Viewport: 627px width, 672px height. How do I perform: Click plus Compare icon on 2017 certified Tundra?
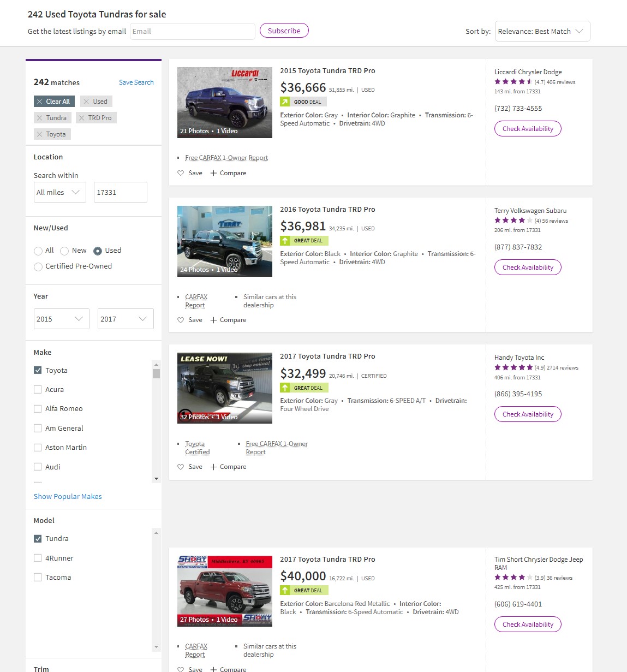213,467
